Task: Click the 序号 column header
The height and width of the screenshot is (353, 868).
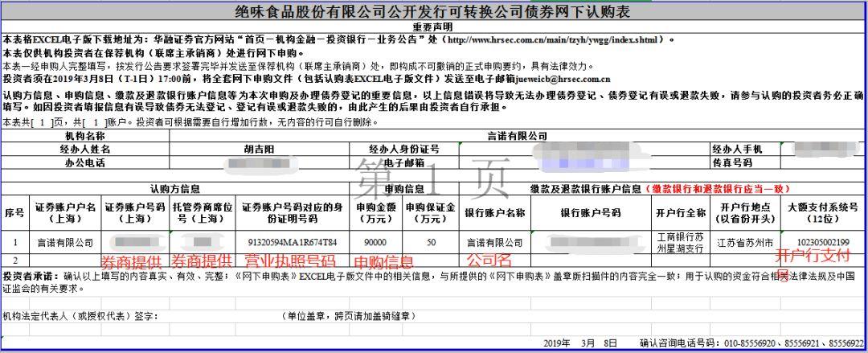Action: coord(15,213)
